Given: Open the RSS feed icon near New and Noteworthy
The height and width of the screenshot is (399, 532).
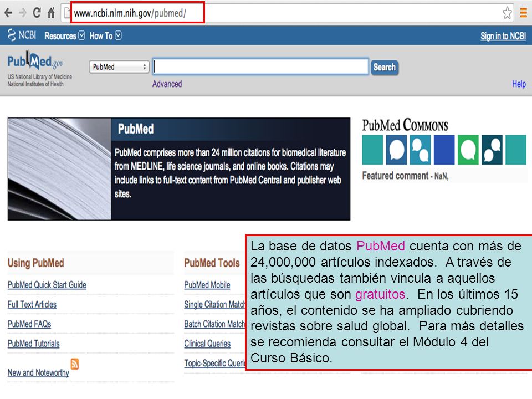Looking at the screenshot, I should click(x=75, y=364).
